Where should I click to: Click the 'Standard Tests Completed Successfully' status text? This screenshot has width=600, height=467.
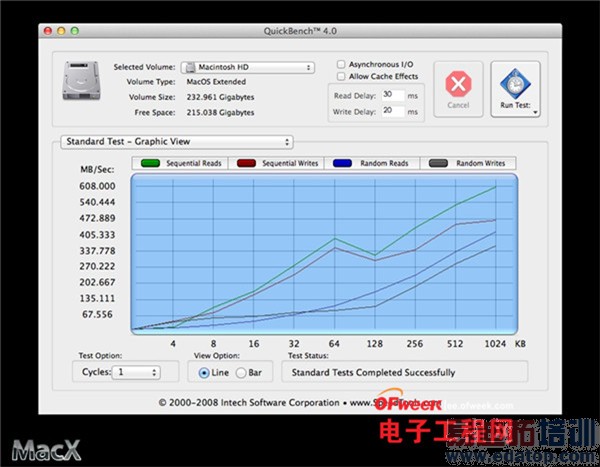coord(373,372)
